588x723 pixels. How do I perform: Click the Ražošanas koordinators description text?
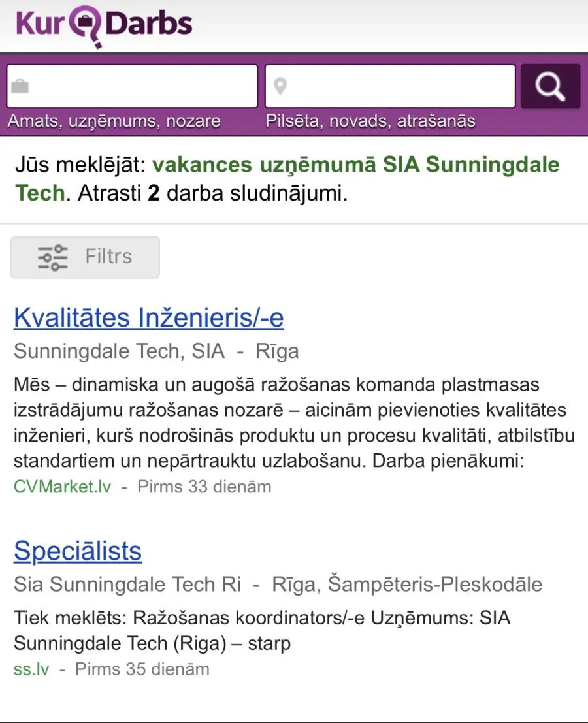(x=262, y=630)
